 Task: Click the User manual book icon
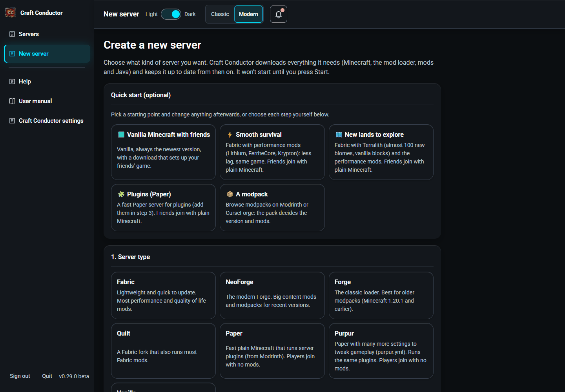pyautogui.click(x=12, y=101)
